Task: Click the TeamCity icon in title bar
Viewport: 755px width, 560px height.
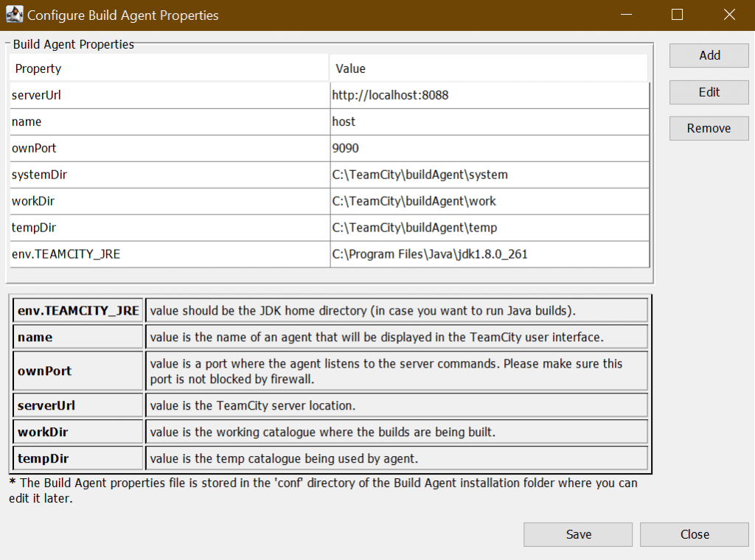Action: pyautogui.click(x=15, y=15)
